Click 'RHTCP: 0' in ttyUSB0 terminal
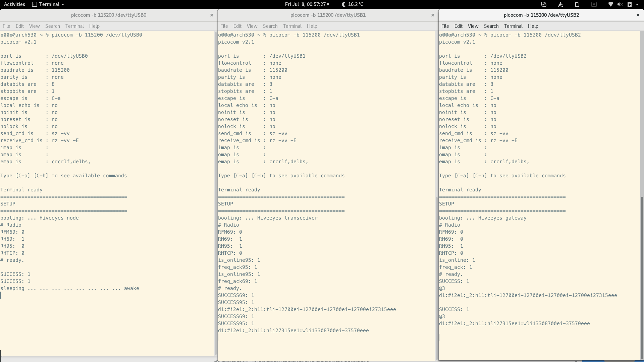Viewport: 644px width, 362px height. coord(12,253)
